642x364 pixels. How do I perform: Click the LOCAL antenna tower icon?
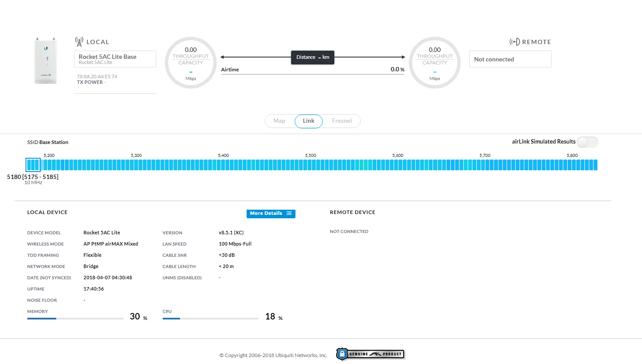(79, 42)
